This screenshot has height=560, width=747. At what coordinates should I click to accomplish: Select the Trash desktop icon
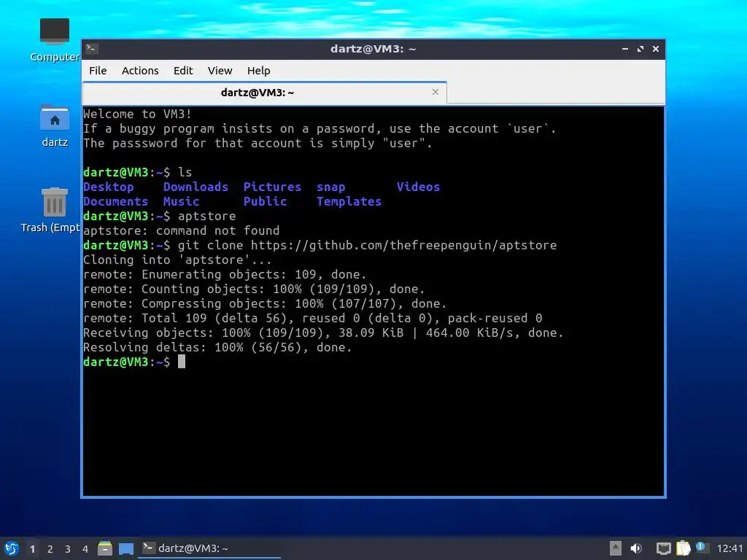pyautogui.click(x=52, y=209)
